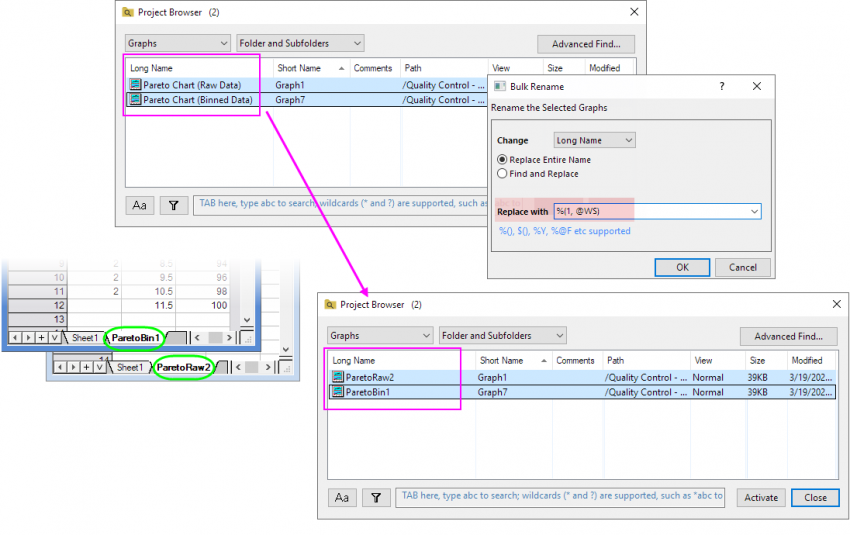The height and width of the screenshot is (535, 850).
Task: Click the graph icon next to ParetoRaw2
Action: point(337,377)
